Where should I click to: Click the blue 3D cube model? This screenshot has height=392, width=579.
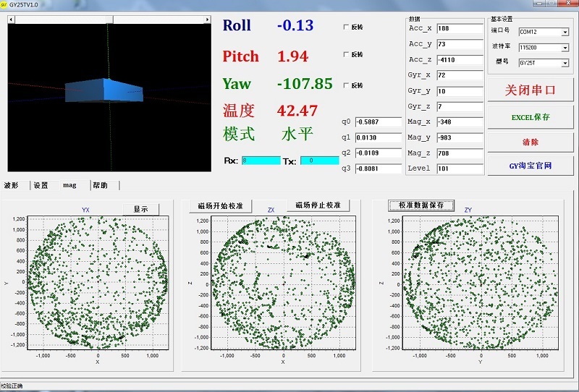pyautogui.click(x=105, y=90)
